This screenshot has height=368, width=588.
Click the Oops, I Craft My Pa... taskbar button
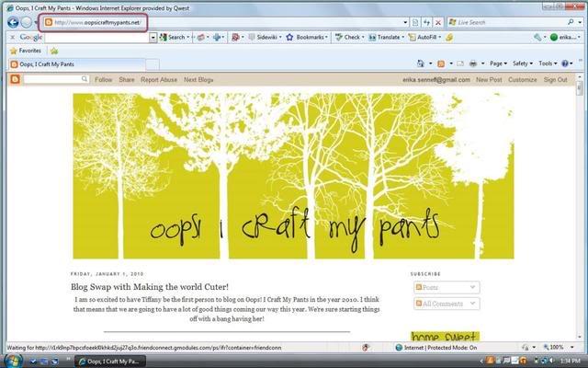click(x=110, y=362)
